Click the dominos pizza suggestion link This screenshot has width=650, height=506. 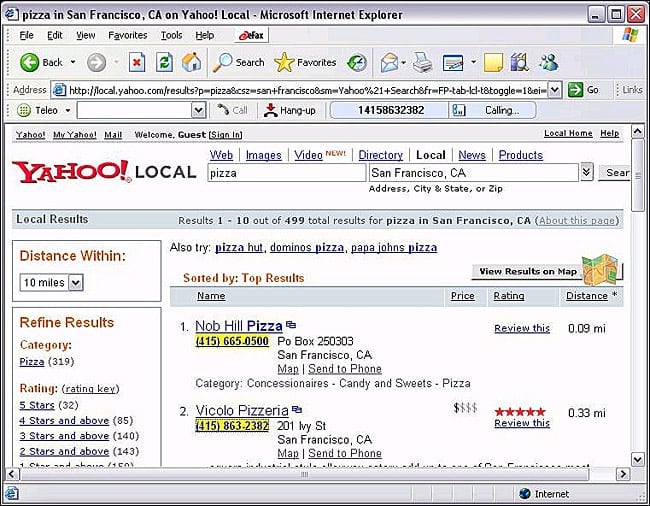coord(307,247)
